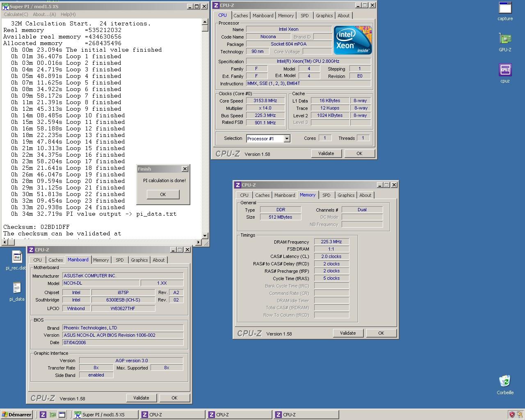Screen dimensions: 525x420
Task: Click Validate in CPU-Z Mainboard window
Action: tap(141, 398)
